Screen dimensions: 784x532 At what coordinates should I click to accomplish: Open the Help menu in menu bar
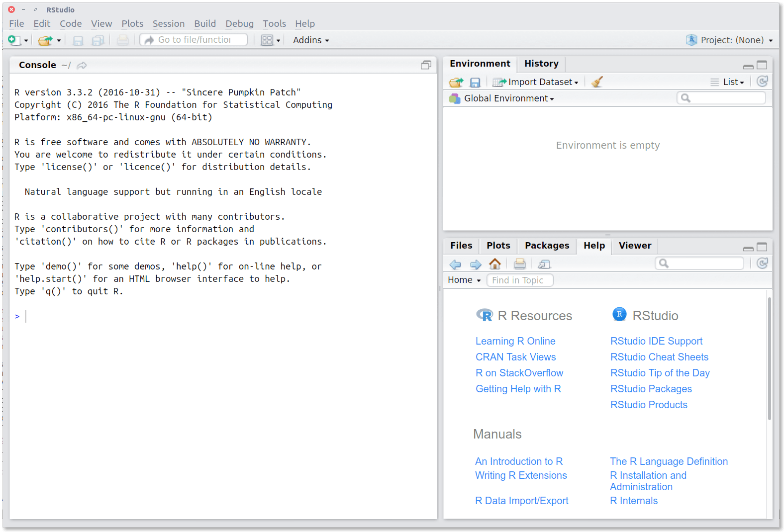[x=305, y=23]
